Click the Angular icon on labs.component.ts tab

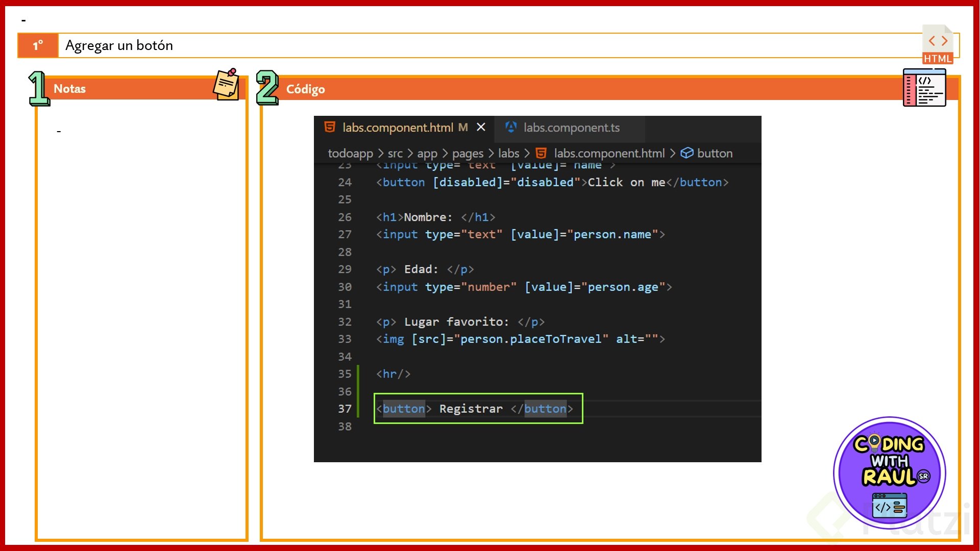click(x=510, y=127)
